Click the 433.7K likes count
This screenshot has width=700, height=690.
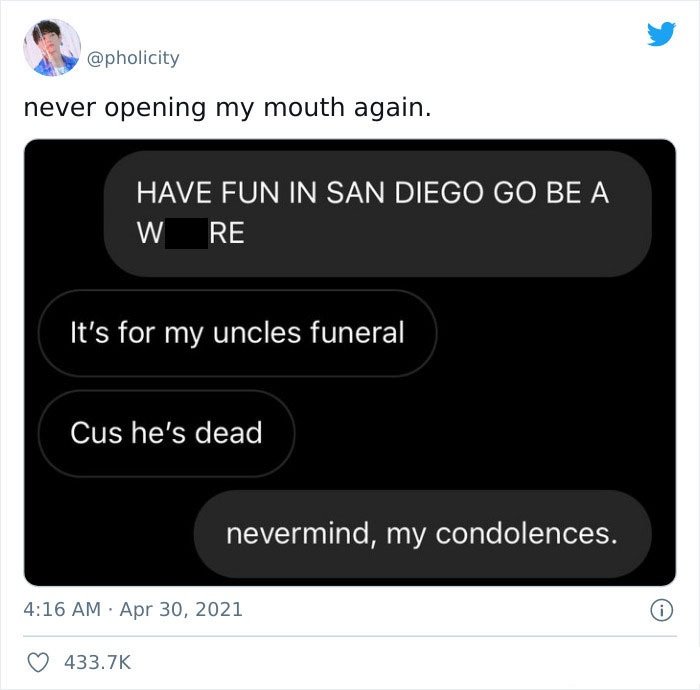tap(97, 662)
